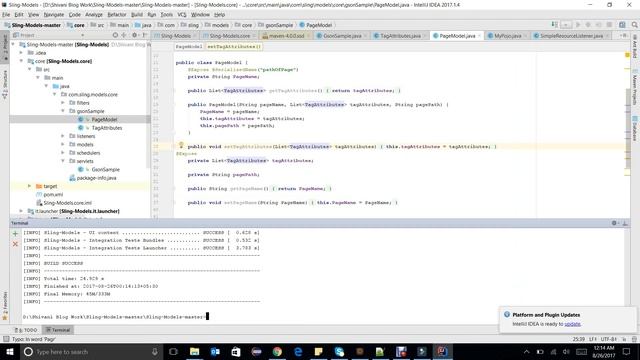Expand the listeners package
The height and width of the screenshot is (360, 640).
click(x=63, y=136)
